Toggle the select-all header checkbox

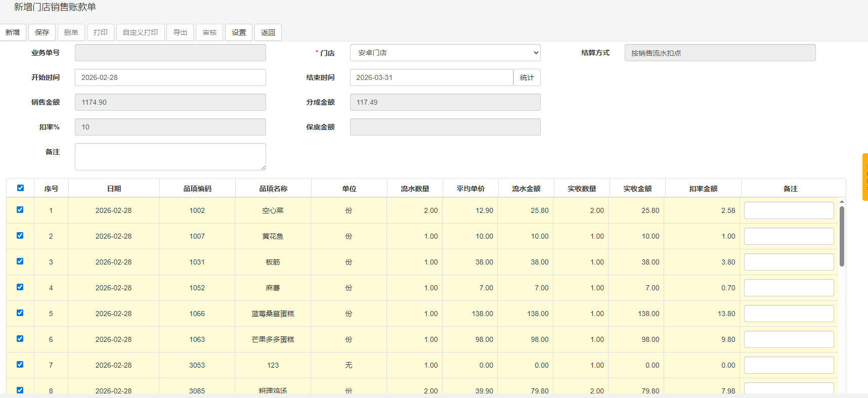click(x=20, y=188)
